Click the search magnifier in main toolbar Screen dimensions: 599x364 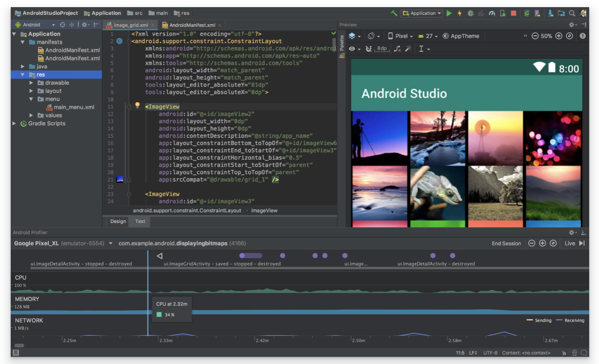572,13
